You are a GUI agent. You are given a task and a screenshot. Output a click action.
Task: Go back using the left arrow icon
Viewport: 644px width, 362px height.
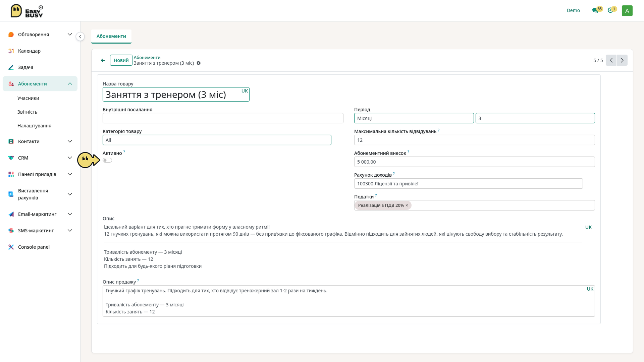pyautogui.click(x=103, y=60)
